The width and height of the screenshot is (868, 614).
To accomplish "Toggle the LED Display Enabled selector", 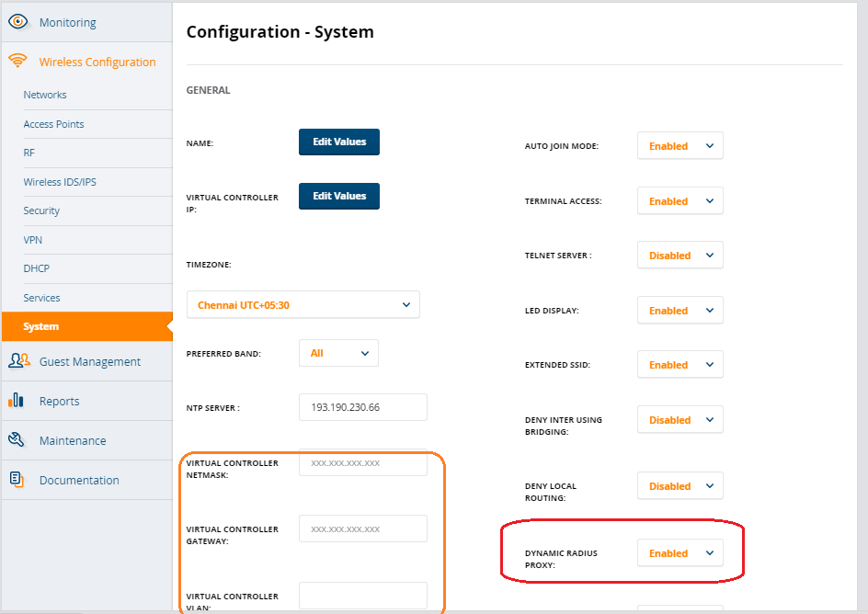I will [680, 310].
